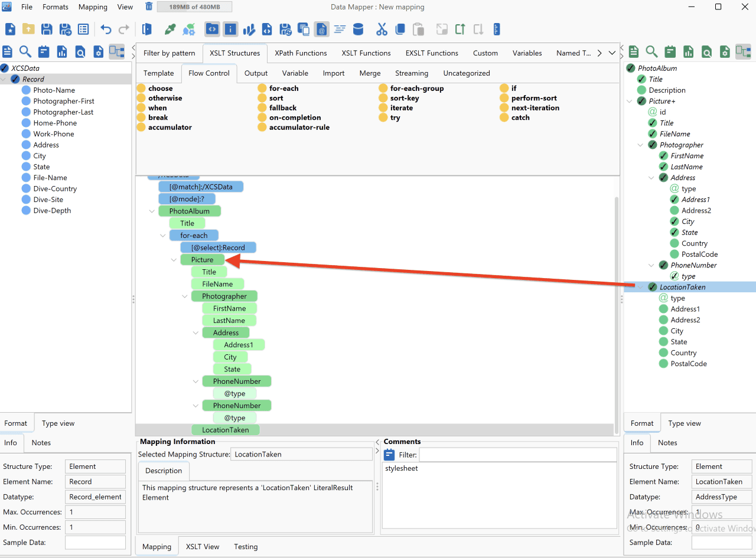Screen dimensions: 756x558
Task: Open the tab overflow down-chevron dropdown
Action: click(612, 53)
